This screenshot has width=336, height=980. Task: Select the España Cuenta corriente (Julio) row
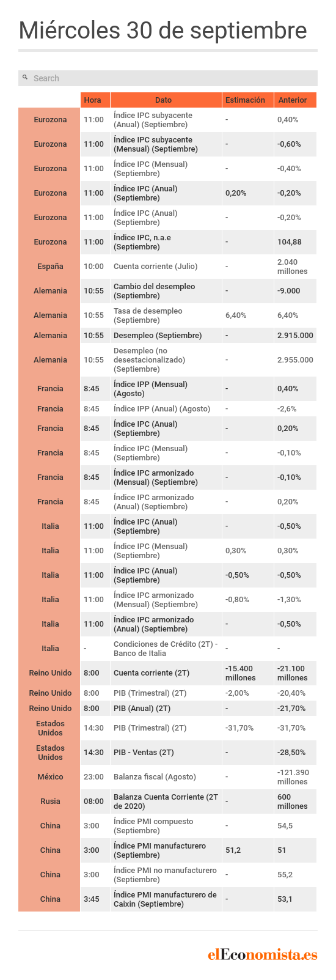pyautogui.click(x=167, y=267)
